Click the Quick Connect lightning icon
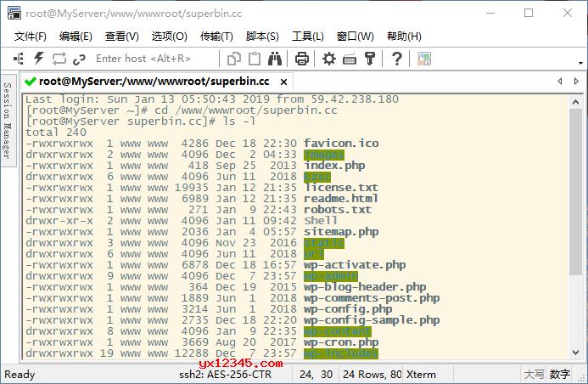Screen dimensions: 588x384 39,59
